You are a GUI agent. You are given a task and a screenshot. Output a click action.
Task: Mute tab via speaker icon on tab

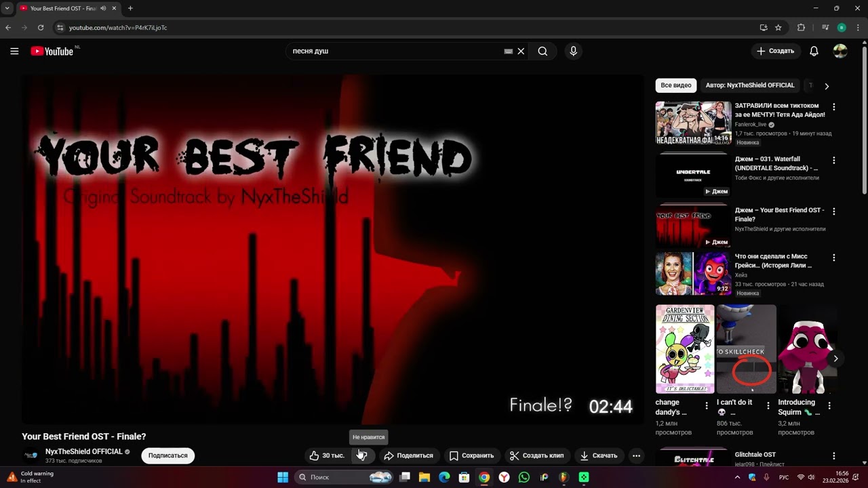coord(104,8)
